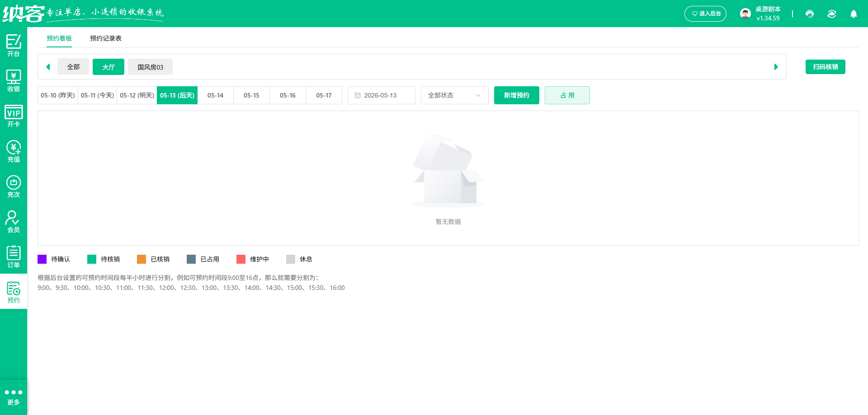Click the 暂无数据 empty state text
This screenshot has width=868, height=415.
tap(448, 222)
